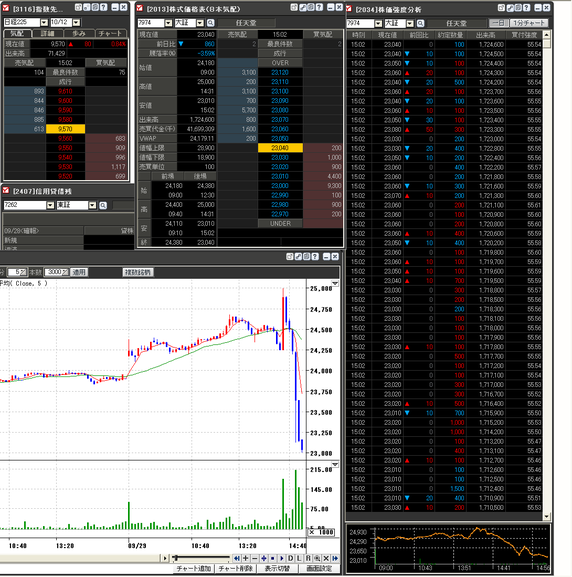Click the zoom-in plus icon below chart

click(246, 558)
